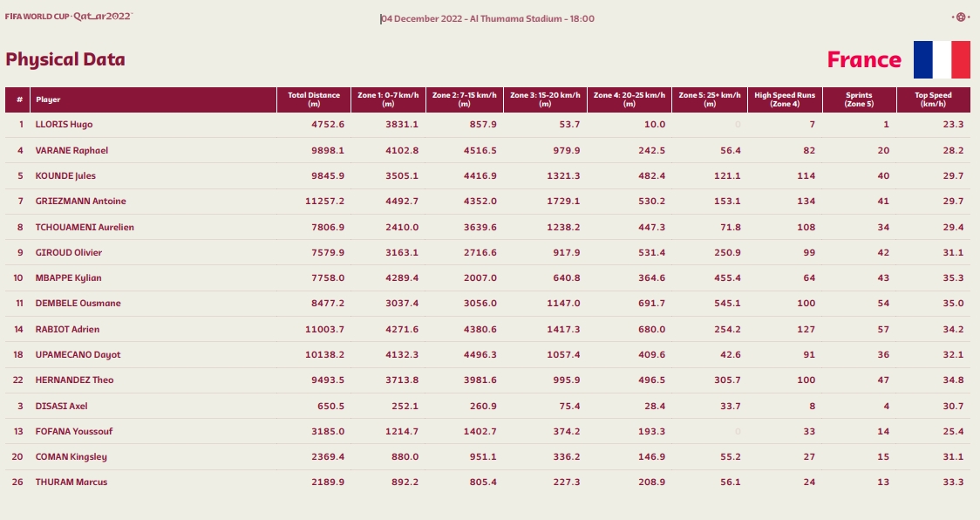The height and width of the screenshot is (520, 980).
Task: Click the GIROUD Olivier player name
Action: coord(68,252)
